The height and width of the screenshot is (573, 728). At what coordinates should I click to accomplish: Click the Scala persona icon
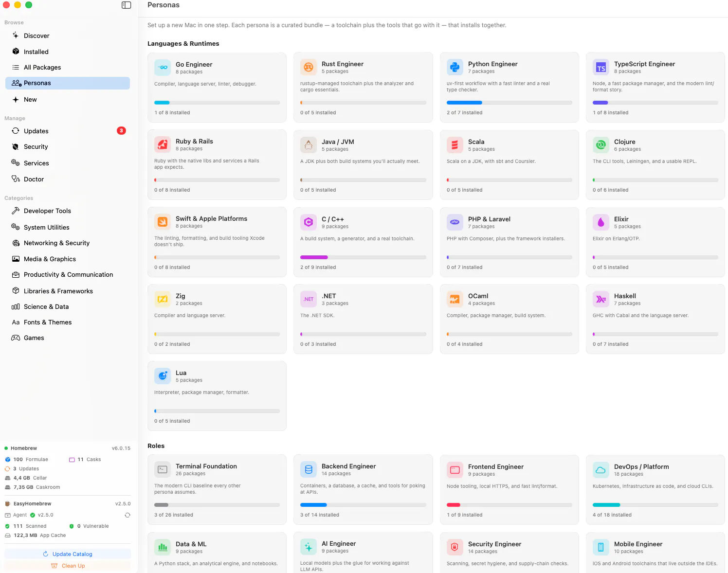455,145
